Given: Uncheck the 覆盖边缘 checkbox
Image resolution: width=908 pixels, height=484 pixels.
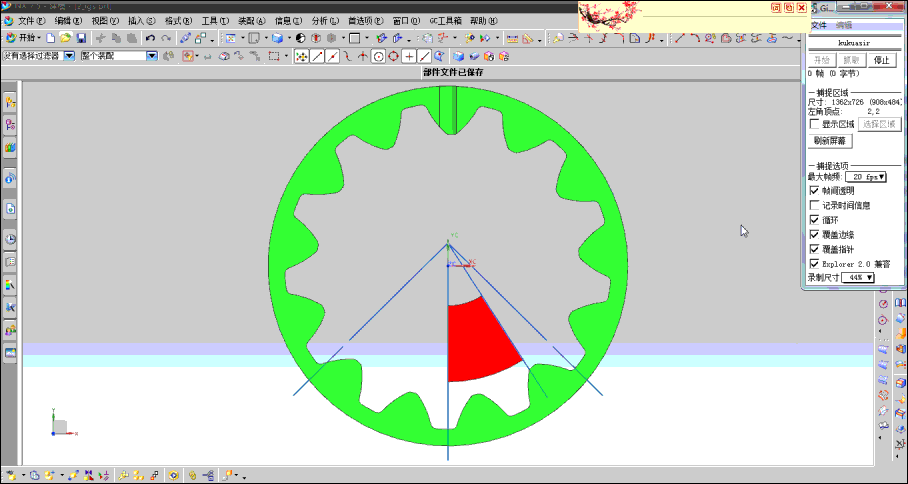Looking at the screenshot, I should (x=815, y=234).
